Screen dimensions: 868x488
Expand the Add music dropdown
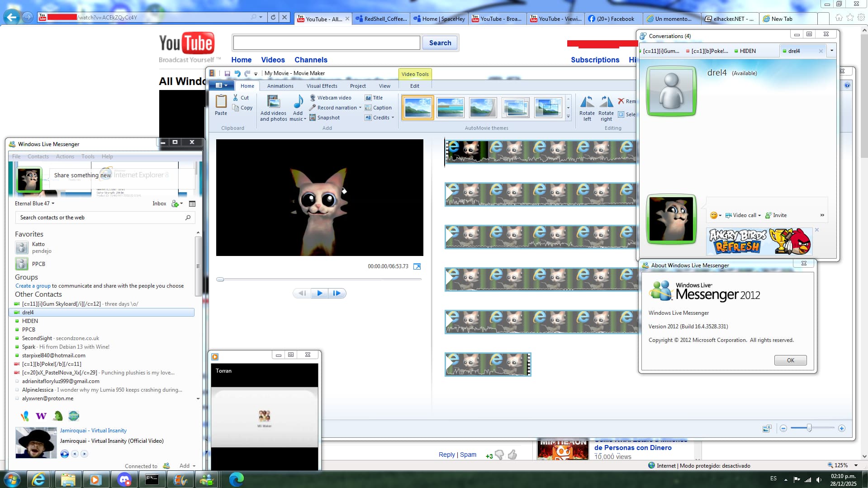(304, 119)
